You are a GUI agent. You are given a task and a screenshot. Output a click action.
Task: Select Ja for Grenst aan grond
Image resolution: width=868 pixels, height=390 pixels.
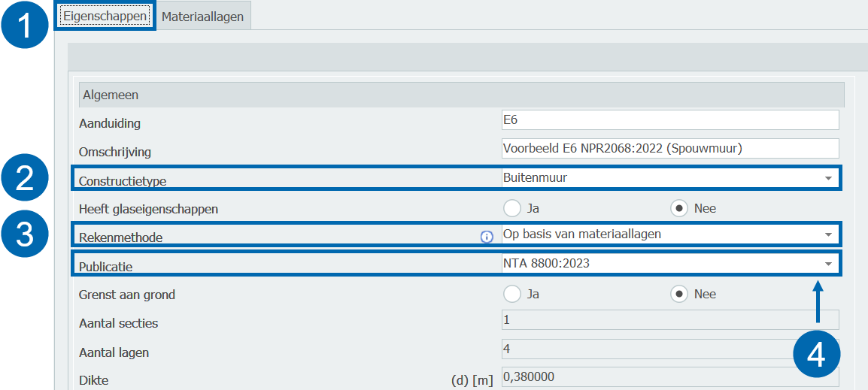click(512, 294)
